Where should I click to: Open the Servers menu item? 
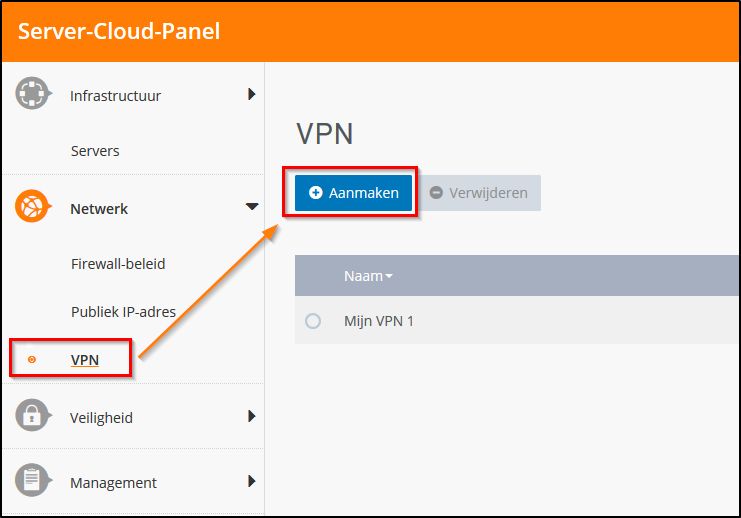coord(95,151)
